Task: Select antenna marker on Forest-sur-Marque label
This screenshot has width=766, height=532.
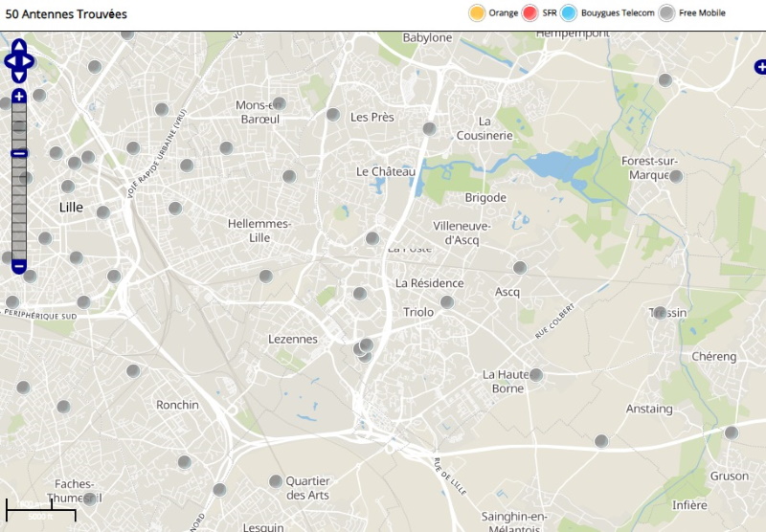Action: [676, 176]
